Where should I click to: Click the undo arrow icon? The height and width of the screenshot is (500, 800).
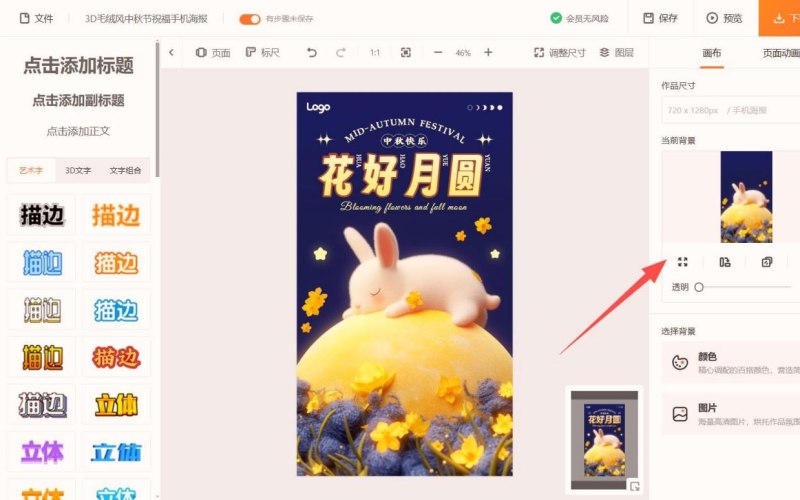click(312, 52)
